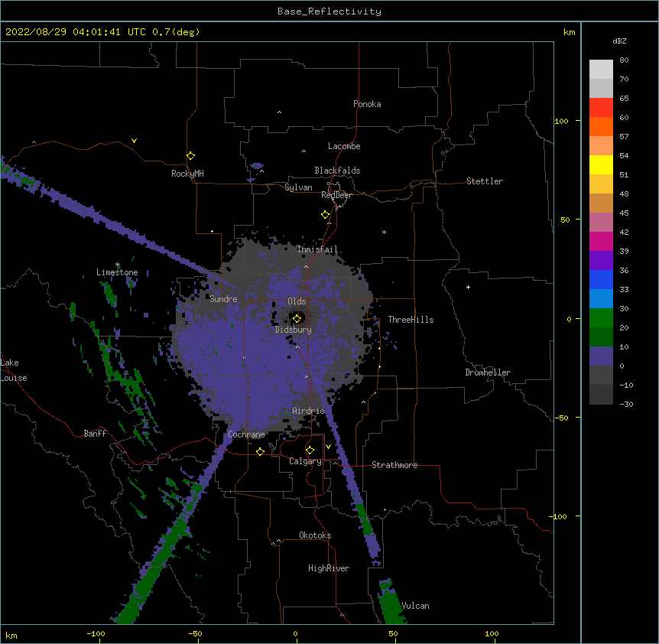Select the yellow v marker beside Calgary's diamond
This screenshot has height=644, width=659.
pos(328,447)
